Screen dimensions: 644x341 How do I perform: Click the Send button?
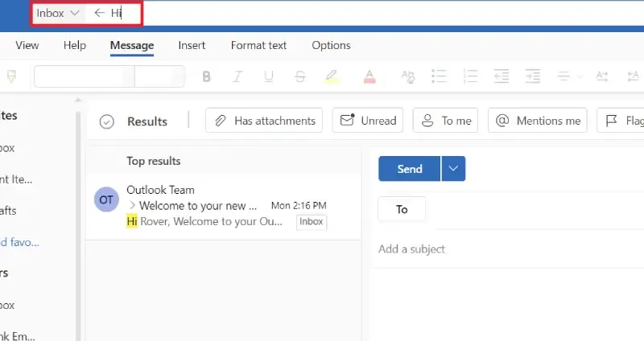click(410, 169)
